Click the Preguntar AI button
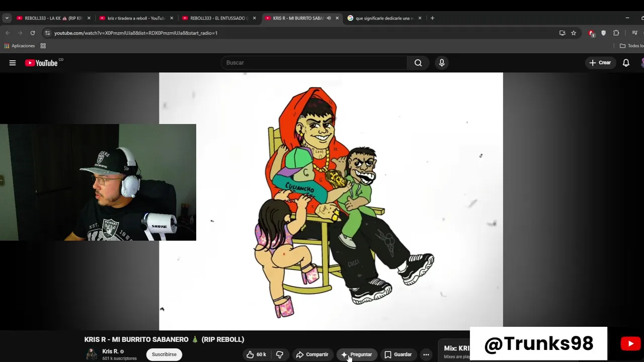 [x=356, y=354]
